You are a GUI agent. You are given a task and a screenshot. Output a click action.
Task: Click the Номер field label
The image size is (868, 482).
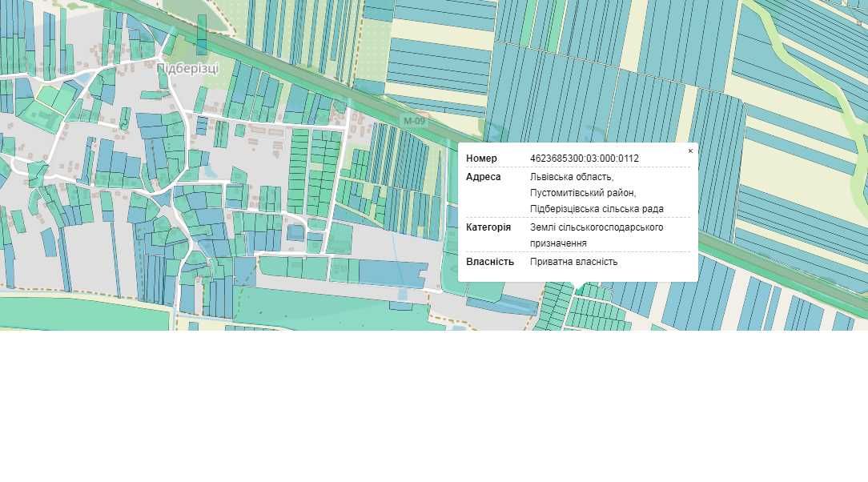[481, 159]
